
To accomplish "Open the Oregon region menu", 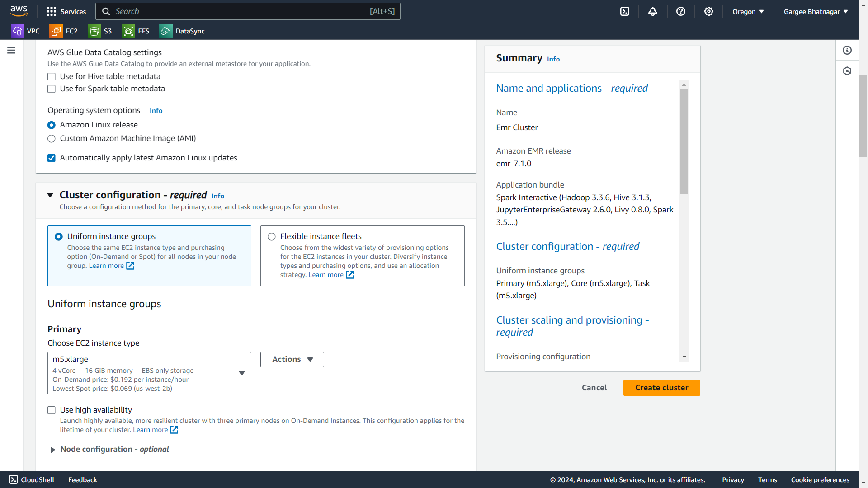I will pos(748,12).
